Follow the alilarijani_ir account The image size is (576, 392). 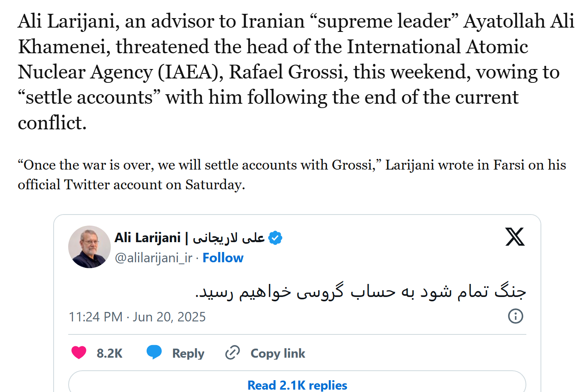point(223,258)
